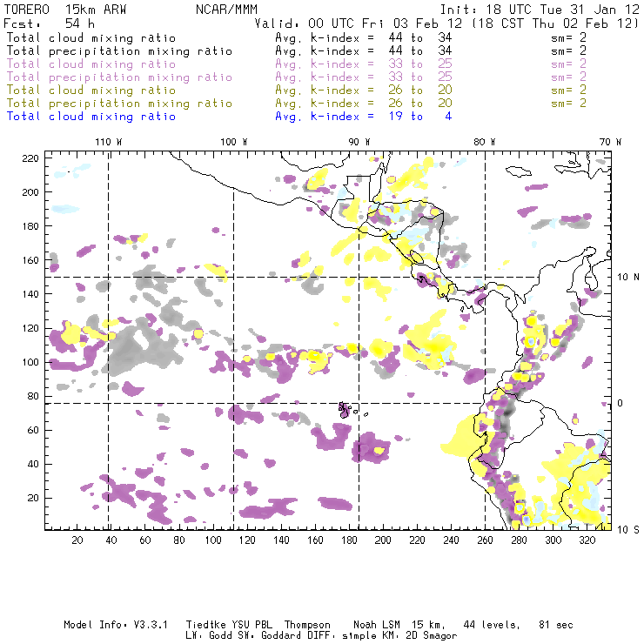Click the blue 'Avg. k-index = 19 to 4' value
The image size is (644, 644).
(x=364, y=117)
